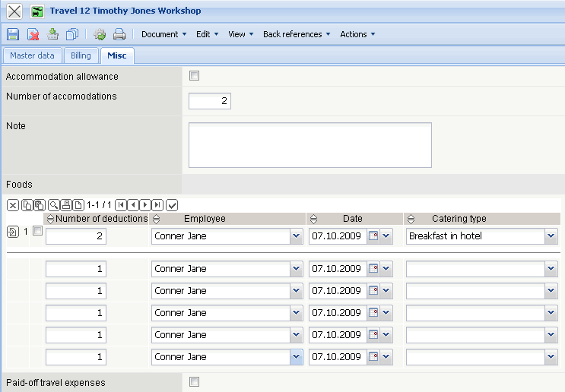The width and height of the screenshot is (565, 392).
Task: Select row 1 checkbox in Foods table
Action: click(38, 232)
